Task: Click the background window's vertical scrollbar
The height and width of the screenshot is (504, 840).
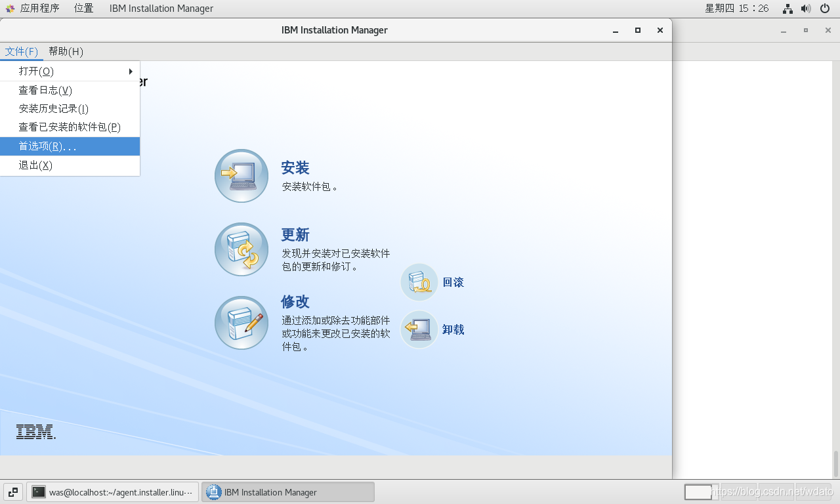Action: click(836, 464)
